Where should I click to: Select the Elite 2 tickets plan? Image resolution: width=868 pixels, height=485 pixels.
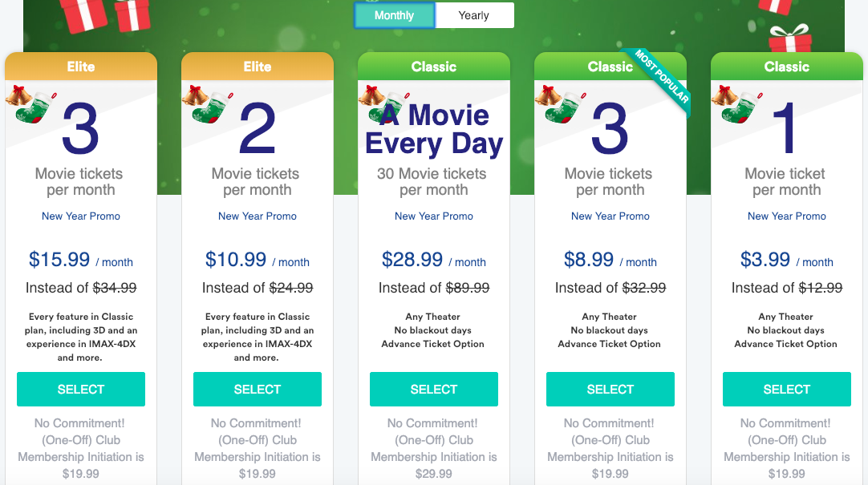[x=258, y=389]
